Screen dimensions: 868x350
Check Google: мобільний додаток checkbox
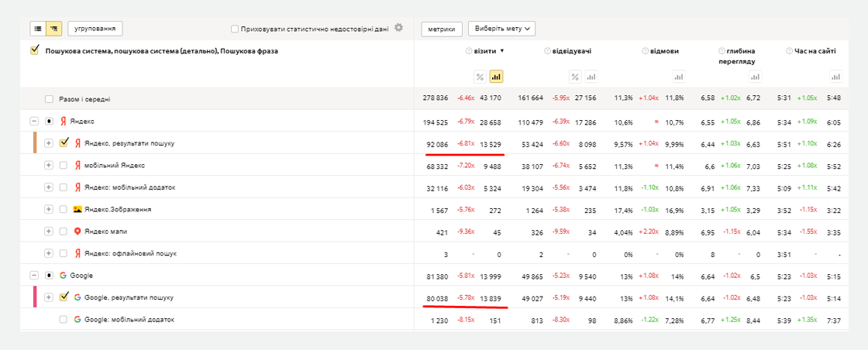[x=63, y=320]
